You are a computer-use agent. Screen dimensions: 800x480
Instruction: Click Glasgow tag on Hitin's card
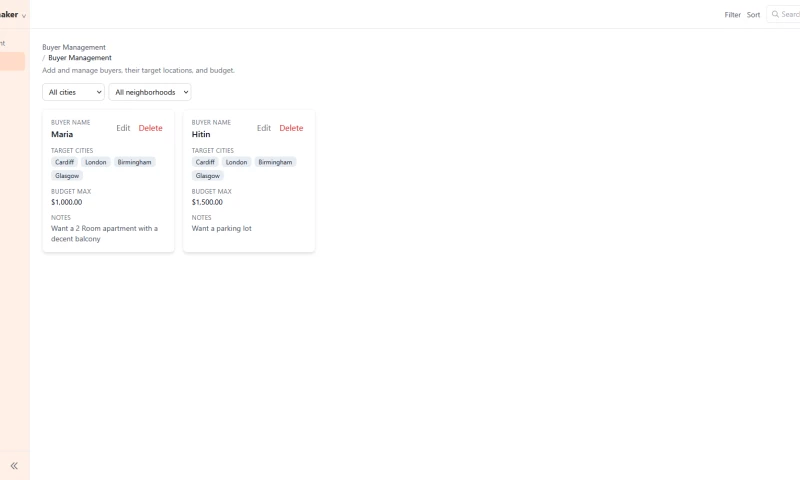(208, 175)
